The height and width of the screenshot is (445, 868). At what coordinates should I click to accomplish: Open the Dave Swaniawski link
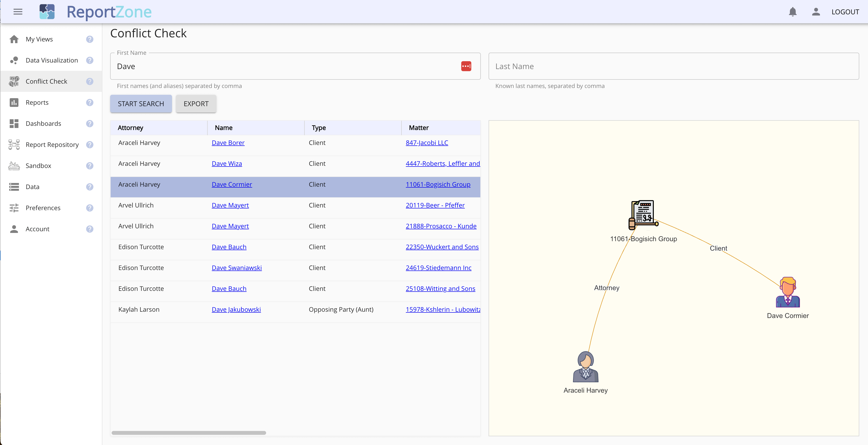click(237, 268)
